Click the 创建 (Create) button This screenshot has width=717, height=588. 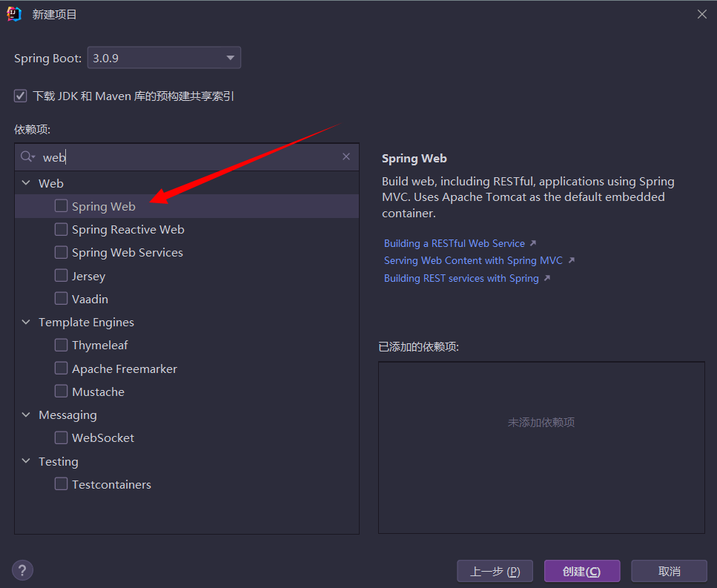pyautogui.click(x=581, y=571)
